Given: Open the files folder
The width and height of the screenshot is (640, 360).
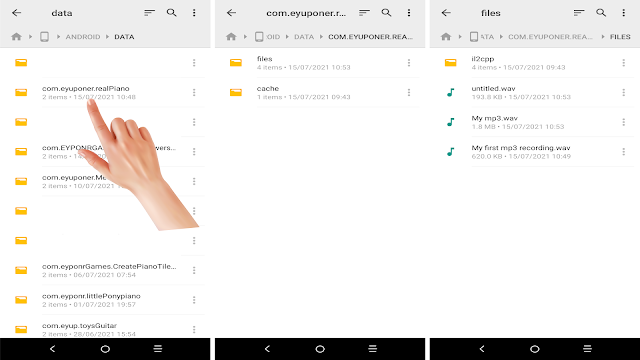Looking at the screenshot, I should [320, 63].
